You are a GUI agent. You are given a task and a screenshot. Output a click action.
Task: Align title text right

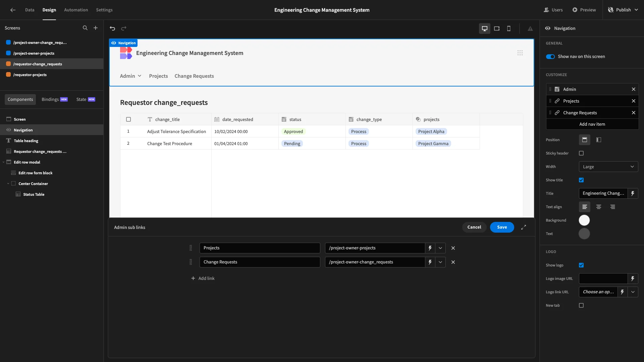click(x=613, y=207)
